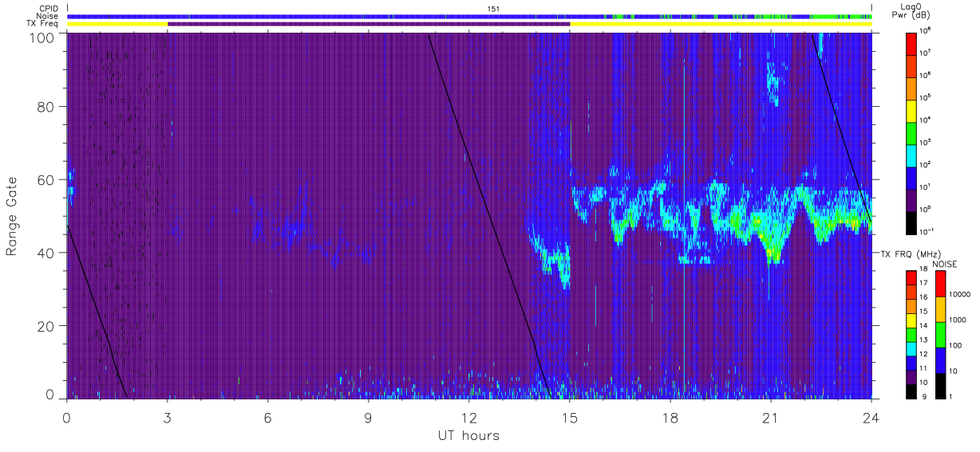Click the 'CPID' row label
Image resolution: width=980 pixels, height=452 pixels.
pos(49,8)
